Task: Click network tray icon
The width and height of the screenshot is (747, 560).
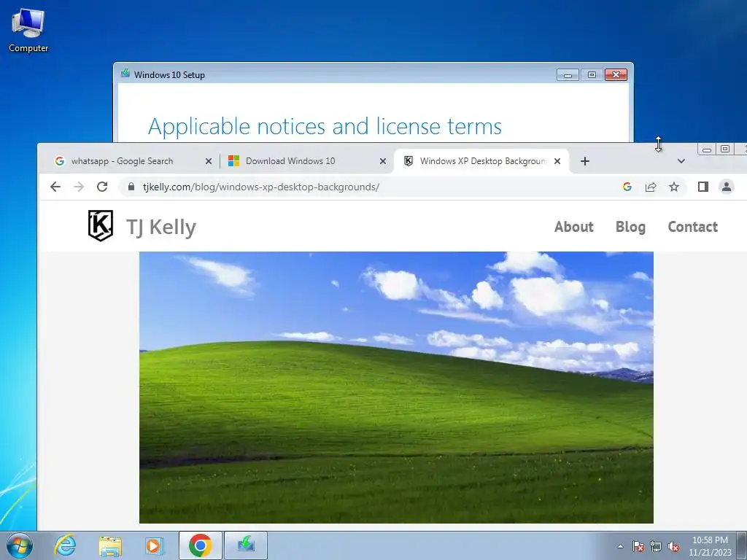Action: click(656, 546)
